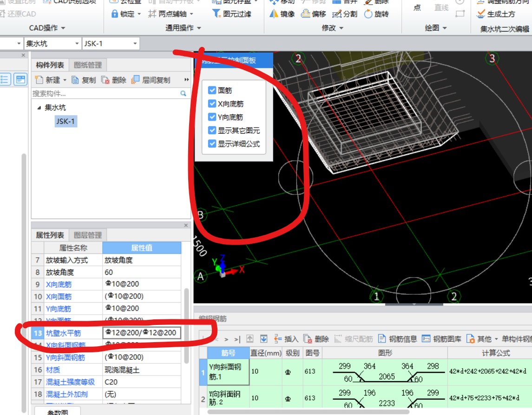The image size is (532, 415).
Task: Select the 偏移 offset tool
Action: (314, 14)
